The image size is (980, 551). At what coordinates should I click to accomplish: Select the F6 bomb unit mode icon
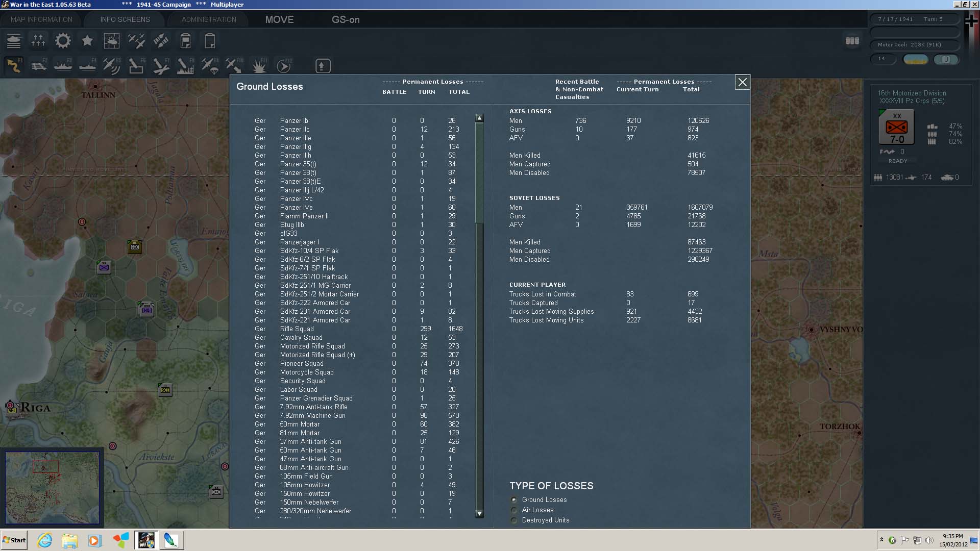(x=136, y=66)
